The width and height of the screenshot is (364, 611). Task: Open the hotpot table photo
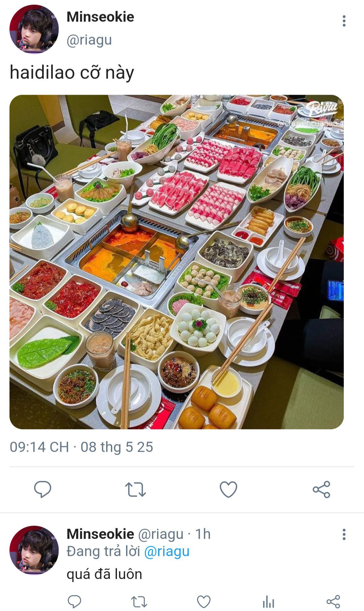tap(177, 262)
